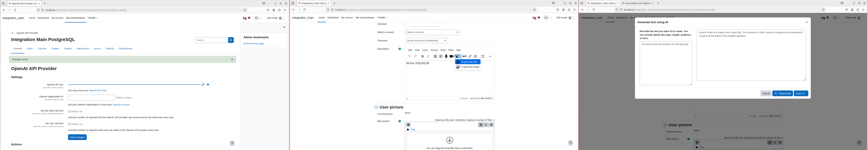Open THEME dropdown in the left window navbar
The width and height of the screenshot is (868, 150).
click(x=92, y=18)
